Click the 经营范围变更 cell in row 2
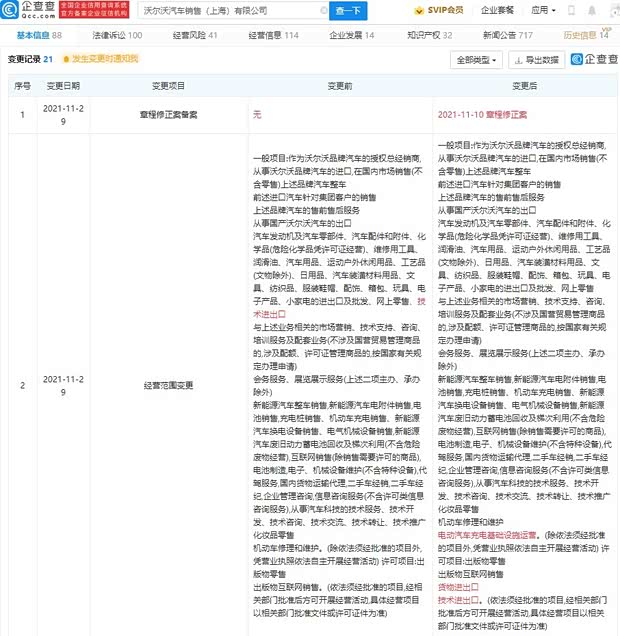The height and width of the screenshot is (636, 620). [x=168, y=385]
